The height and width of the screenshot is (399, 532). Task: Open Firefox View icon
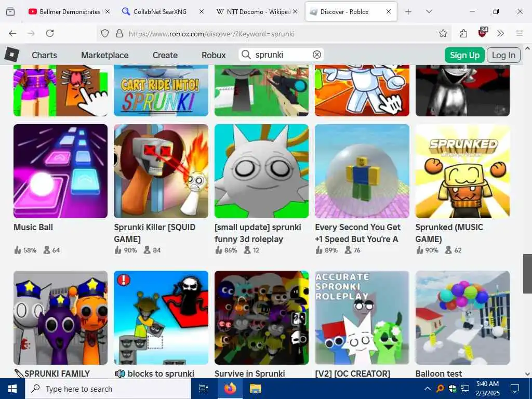(10, 12)
